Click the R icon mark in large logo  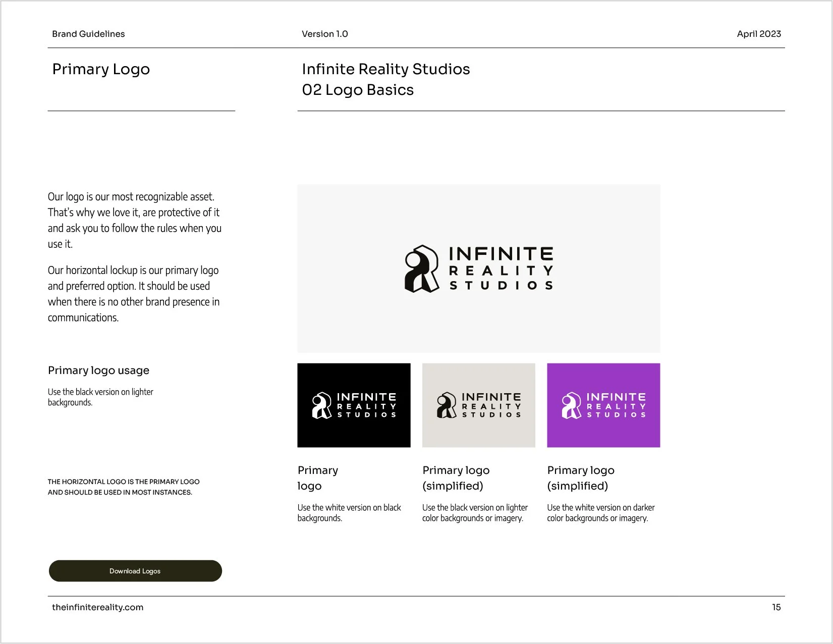click(x=422, y=269)
